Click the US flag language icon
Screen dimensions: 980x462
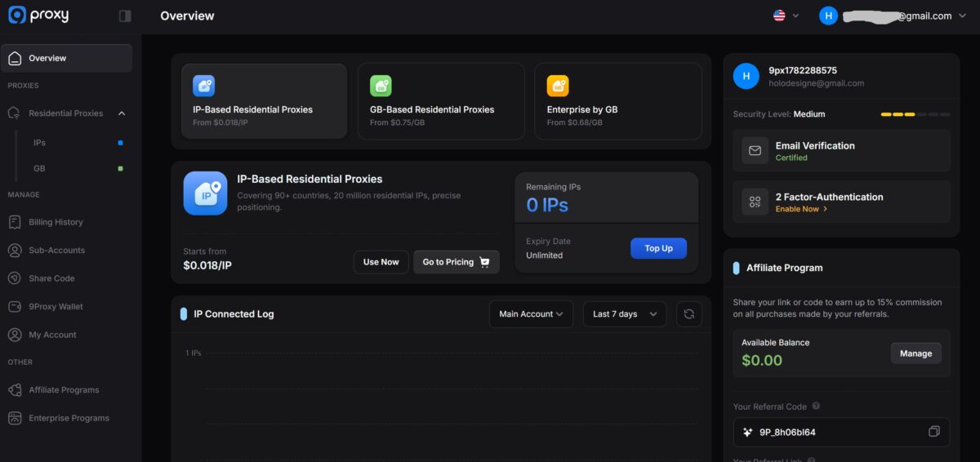point(779,16)
